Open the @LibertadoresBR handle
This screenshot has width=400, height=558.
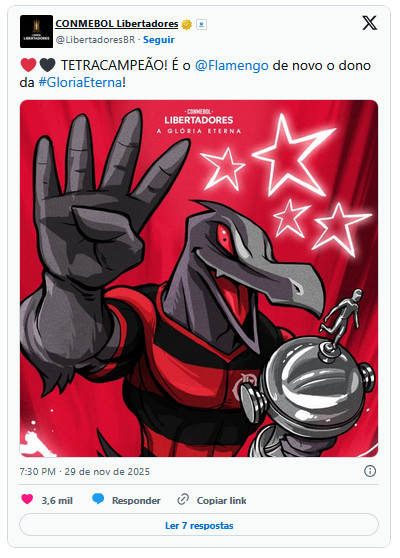(x=95, y=40)
